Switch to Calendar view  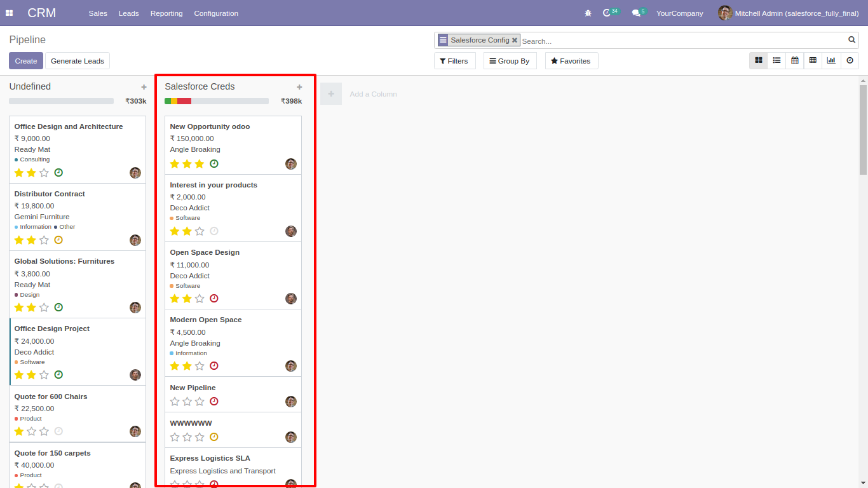click(795, 60)
